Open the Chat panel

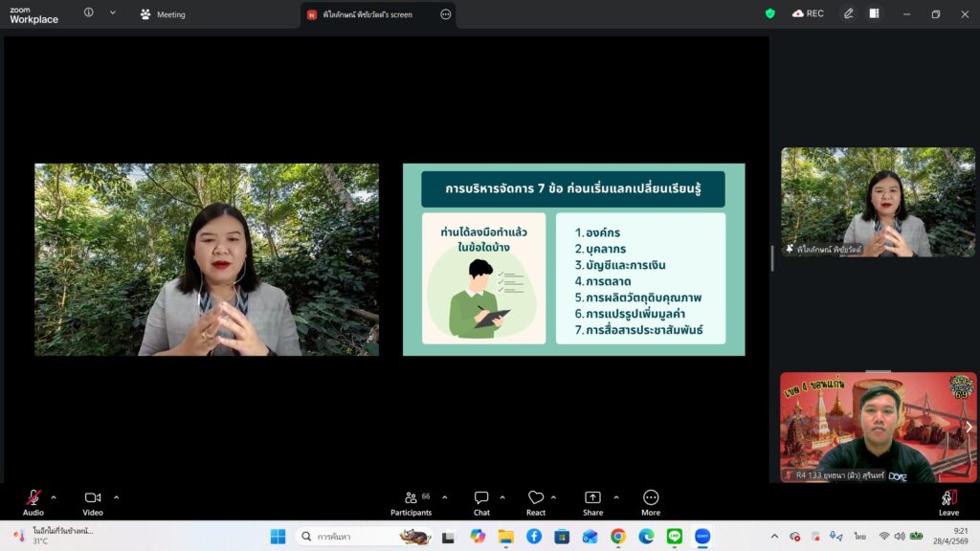coord(481,503)
